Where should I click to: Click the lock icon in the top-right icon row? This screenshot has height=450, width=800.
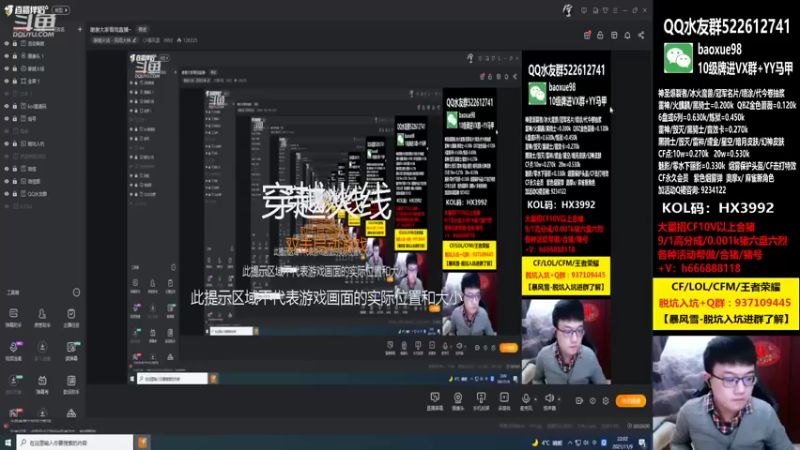pyautogui.click(x=600, y=35)
